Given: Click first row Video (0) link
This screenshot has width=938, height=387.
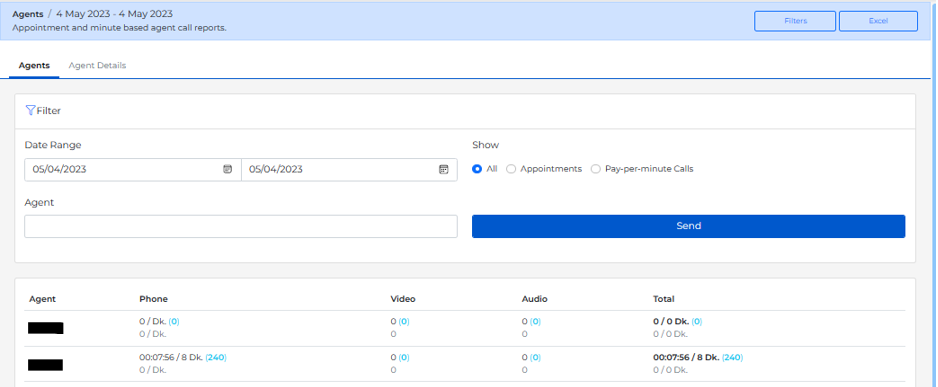Looking at the screenshot, I should 404,321.
